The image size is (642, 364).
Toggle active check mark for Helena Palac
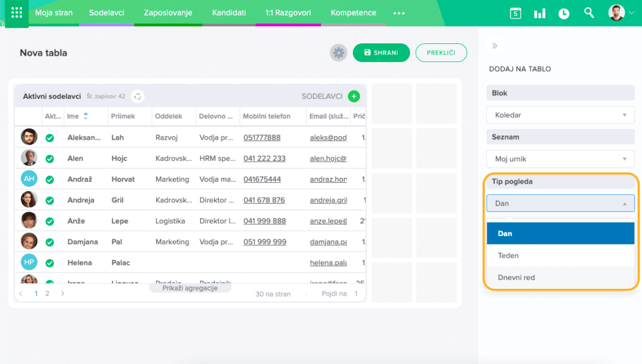click(x=50, y=263)
